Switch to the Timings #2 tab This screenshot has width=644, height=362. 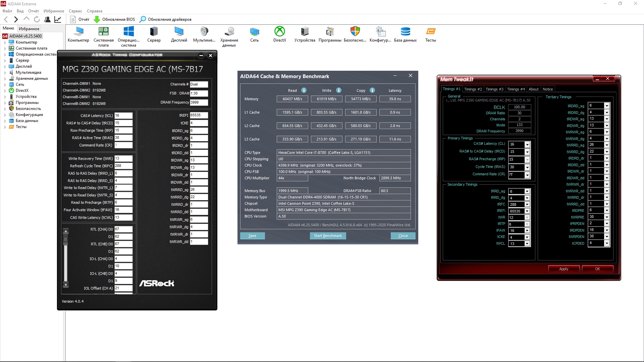click(473, 89)
